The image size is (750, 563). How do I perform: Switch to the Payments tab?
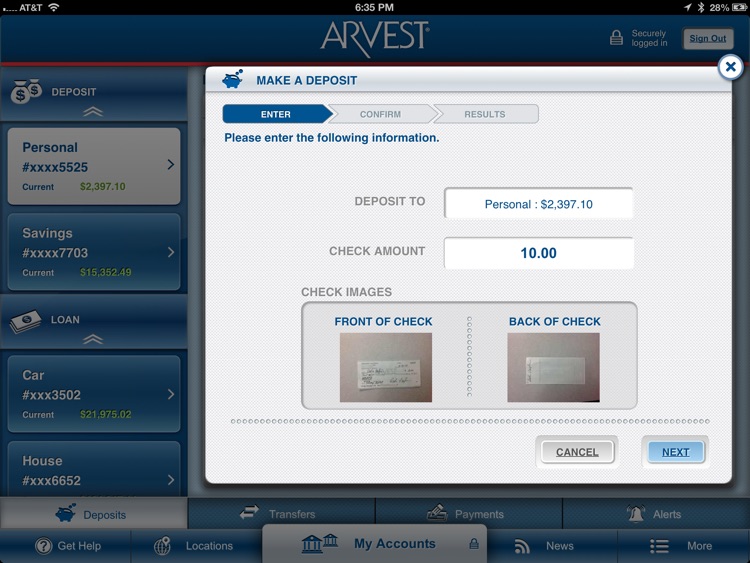coord(469,513)
